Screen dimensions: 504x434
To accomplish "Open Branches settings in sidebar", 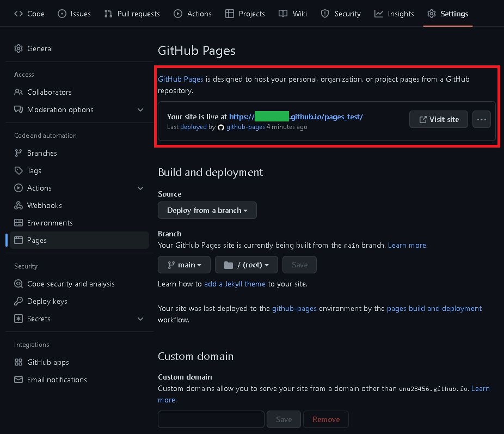I will [x=79, y=153].
